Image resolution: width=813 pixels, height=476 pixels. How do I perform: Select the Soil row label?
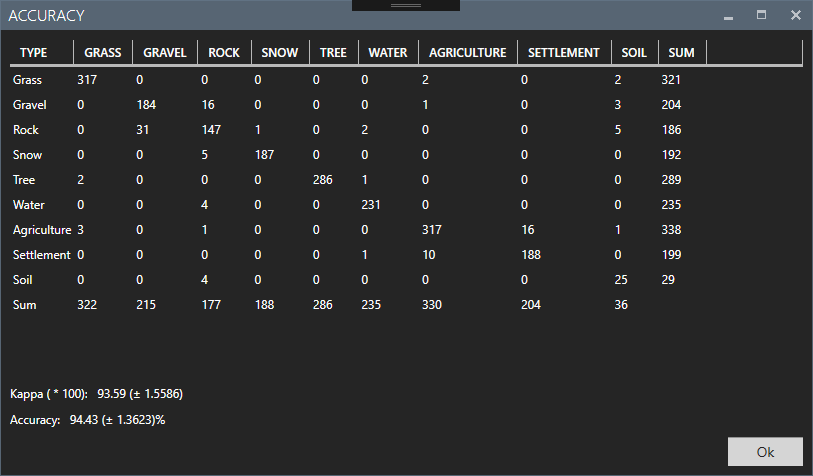tap(22, 279)
